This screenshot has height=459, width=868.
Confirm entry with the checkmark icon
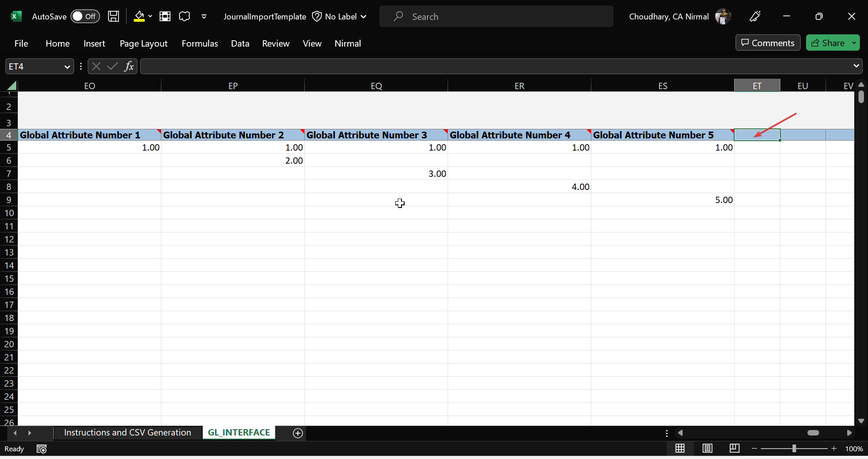tap(112, 66)
